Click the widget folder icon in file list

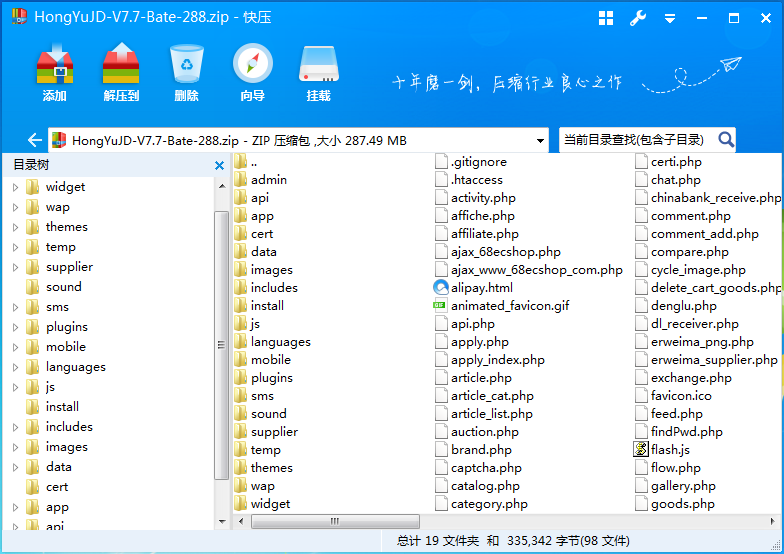pyautogui.click(x=241, y=503)
